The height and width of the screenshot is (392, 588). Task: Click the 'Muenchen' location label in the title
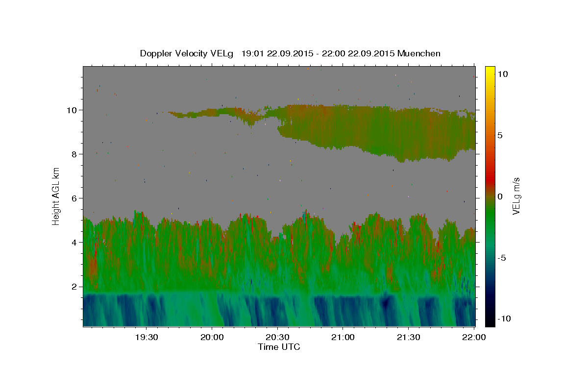point(419,53)
